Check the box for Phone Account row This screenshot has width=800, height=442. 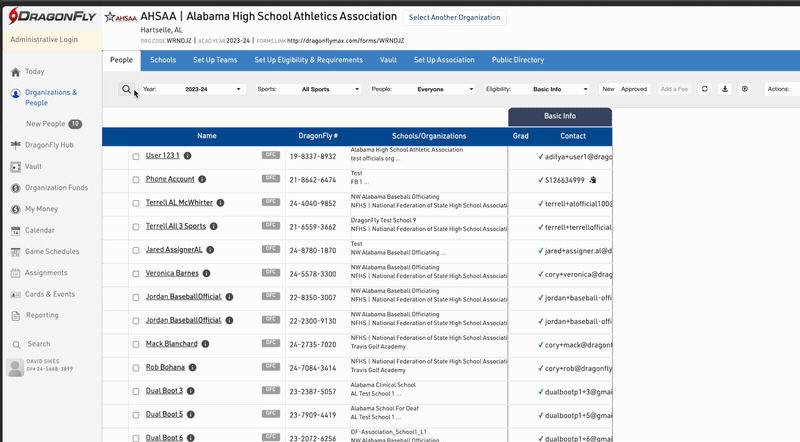136,180
